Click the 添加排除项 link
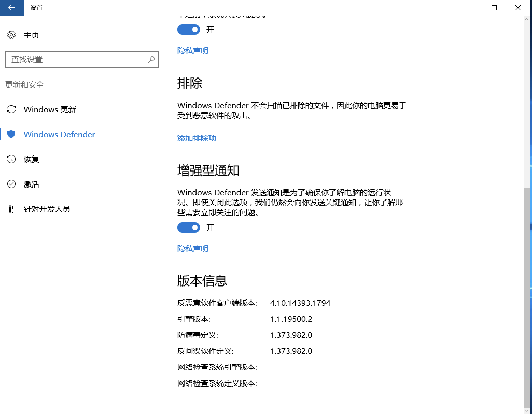 197,138
